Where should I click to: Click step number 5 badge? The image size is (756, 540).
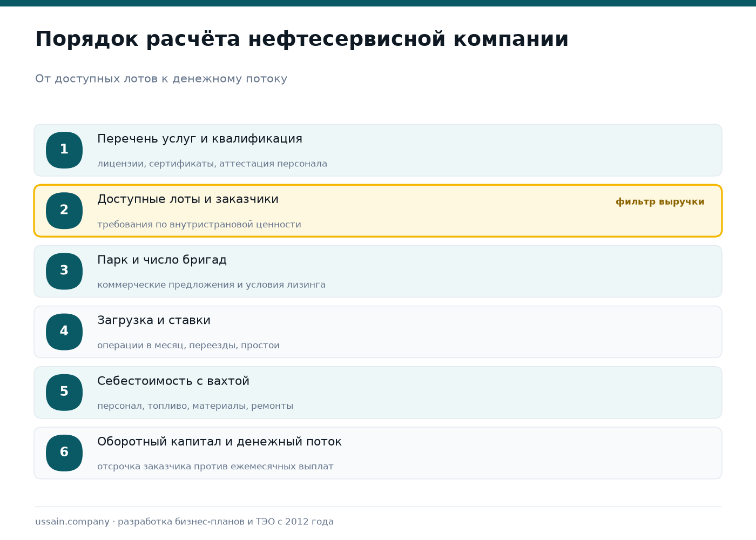pyautogui.click(x=64, y=392)
